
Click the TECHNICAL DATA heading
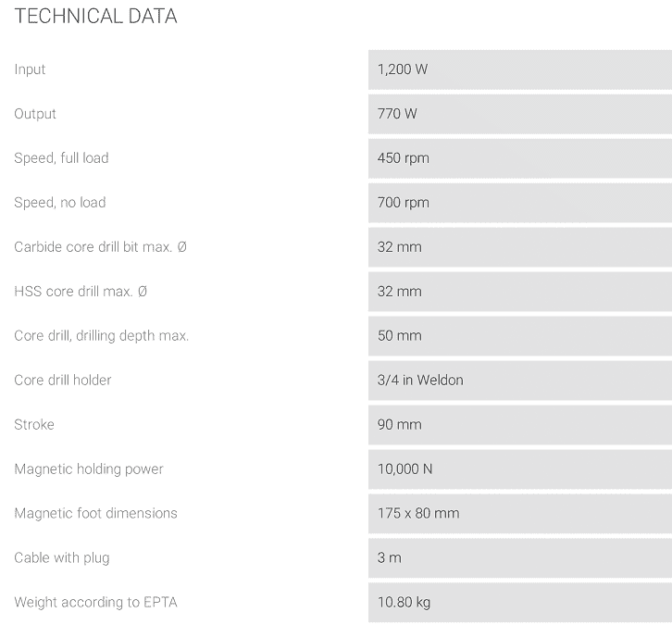tap(96, 17)
